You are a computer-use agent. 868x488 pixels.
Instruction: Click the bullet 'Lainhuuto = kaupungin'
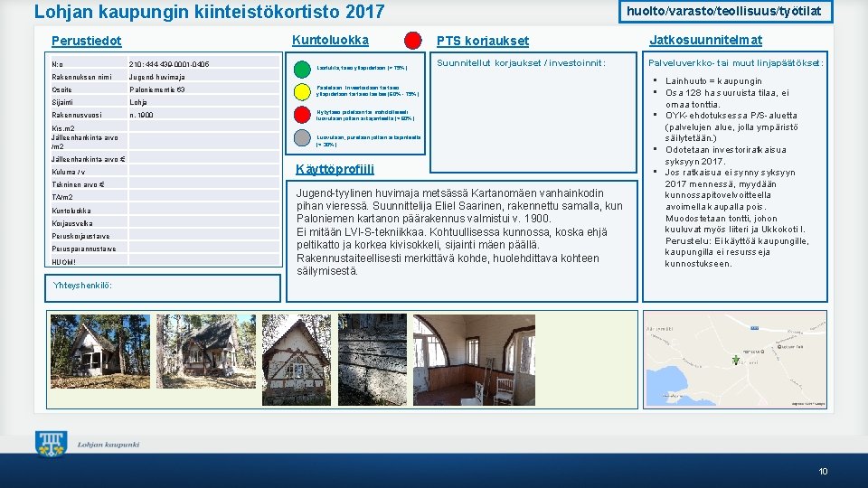pos(713,80)
